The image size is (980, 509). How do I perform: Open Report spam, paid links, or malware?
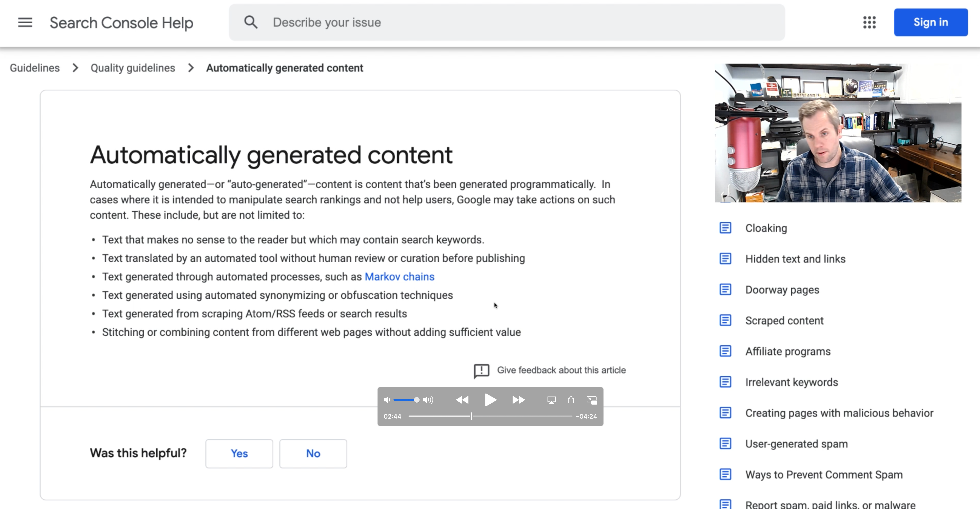831,504
